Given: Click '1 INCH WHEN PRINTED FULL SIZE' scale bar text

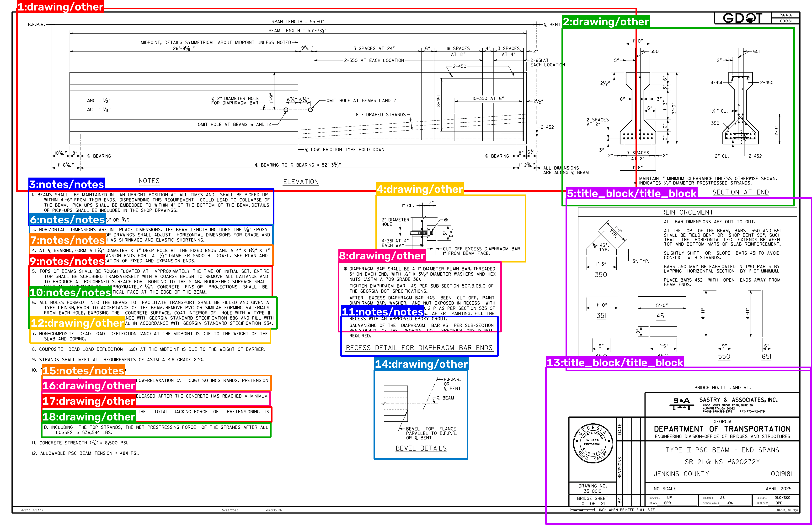Looking at the screenshot, I should [x=625, y=510].
